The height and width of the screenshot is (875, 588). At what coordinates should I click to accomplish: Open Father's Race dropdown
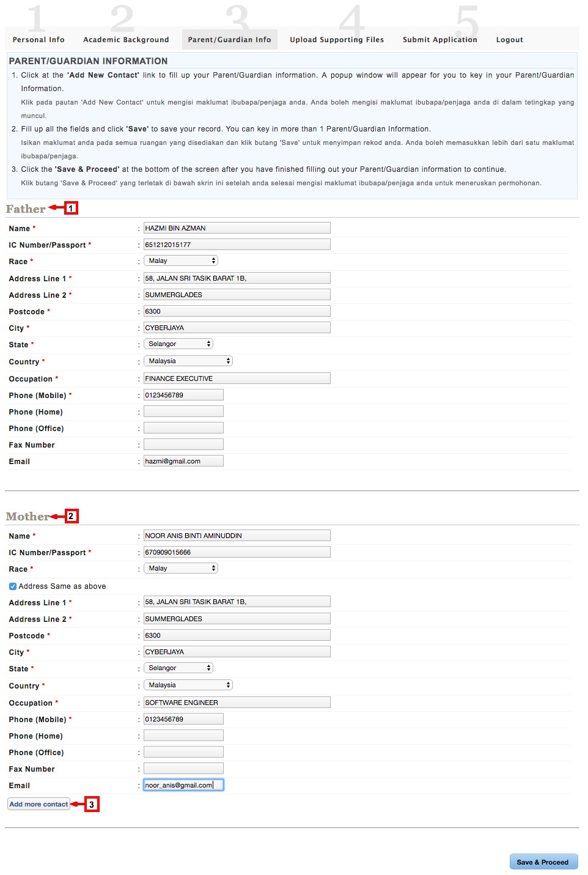click(x=181, y=261)
